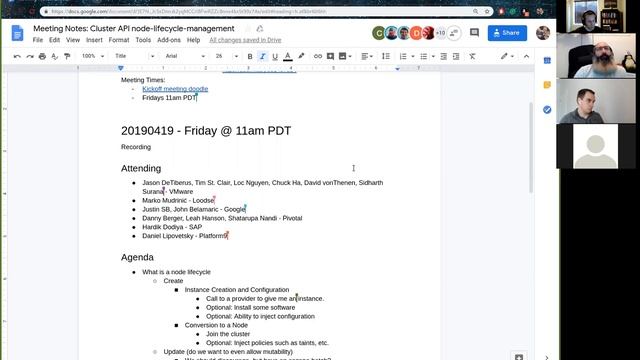Viewport: 640px width, 360px height.
Task: Open the Add-ons menu
Action: (169, 40)
